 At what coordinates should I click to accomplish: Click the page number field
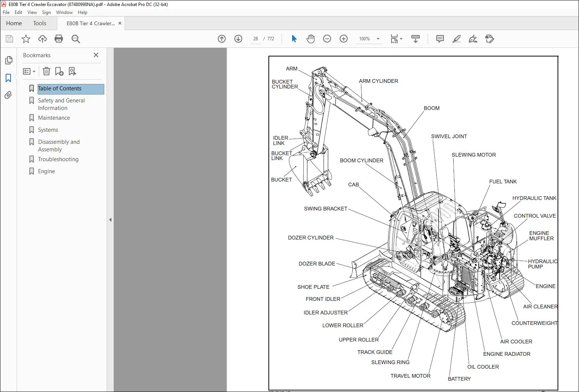tap(256, 39)
